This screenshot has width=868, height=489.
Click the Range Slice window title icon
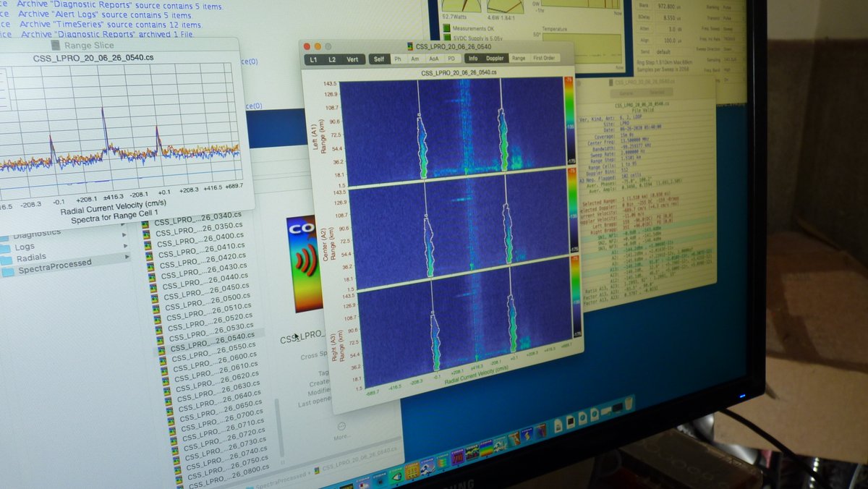56,46
